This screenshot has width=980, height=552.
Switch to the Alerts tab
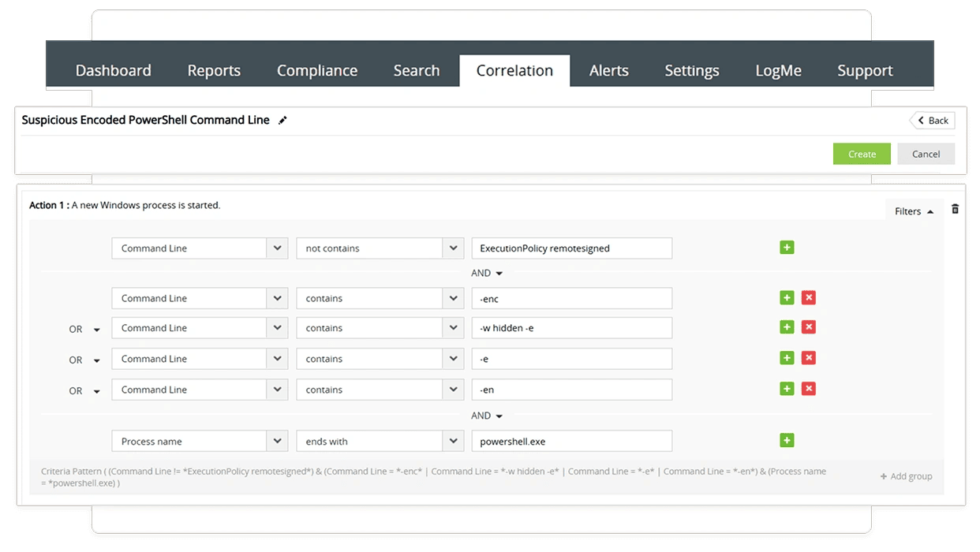(x=608, y=71)
